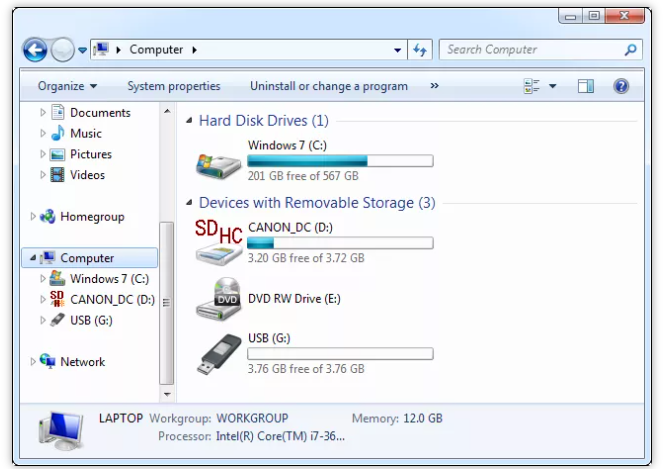The width and height of the screenshot is (663, 469).
Task: Click the Windows 7 (C:) capacity bar
Action: [x=340, y=161]
